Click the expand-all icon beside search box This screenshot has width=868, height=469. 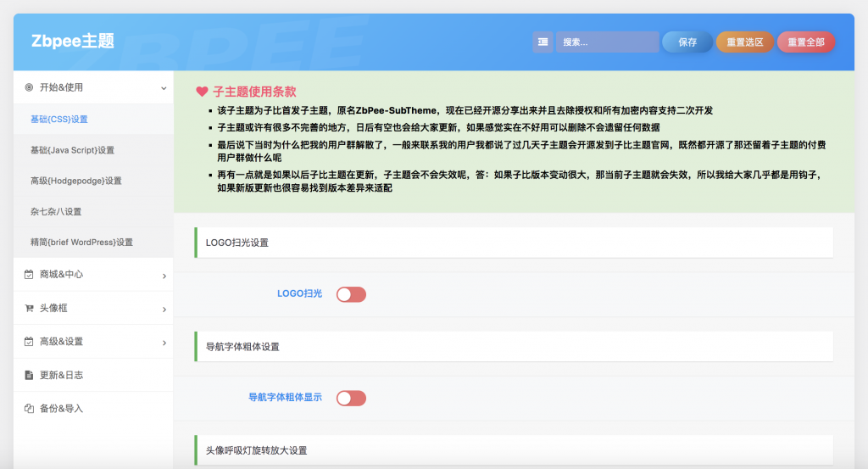click(542, 42)
